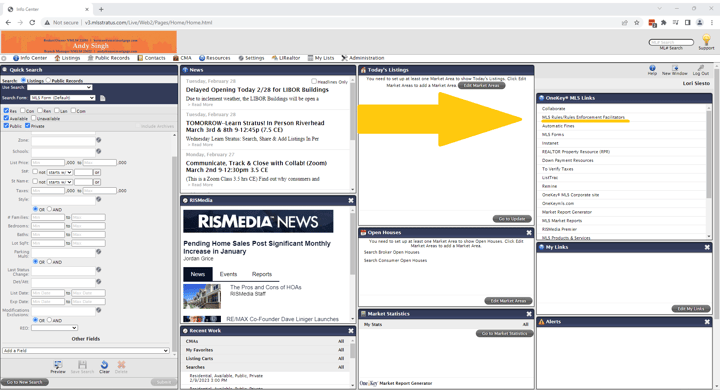This screenshot has height=390, width=720.
Task: Click the MLS# Search input field
Action: tap(671, 42)
